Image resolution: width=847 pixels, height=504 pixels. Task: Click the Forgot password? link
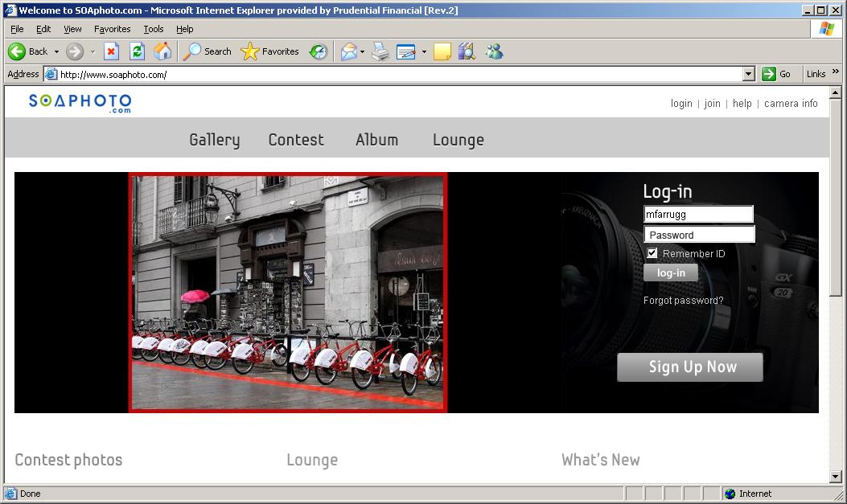point(683,301)
